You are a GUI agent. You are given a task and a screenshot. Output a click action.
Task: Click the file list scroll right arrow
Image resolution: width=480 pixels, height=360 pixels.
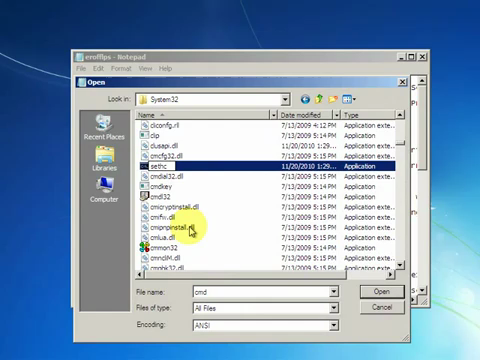click(x=390, y=275)
